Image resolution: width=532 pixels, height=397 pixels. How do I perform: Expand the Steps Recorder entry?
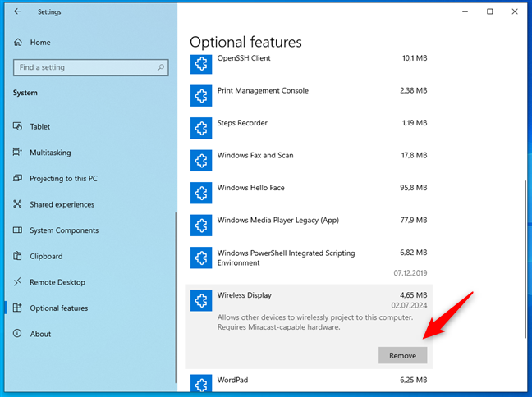pyautogui.click(x=309, y=128)
